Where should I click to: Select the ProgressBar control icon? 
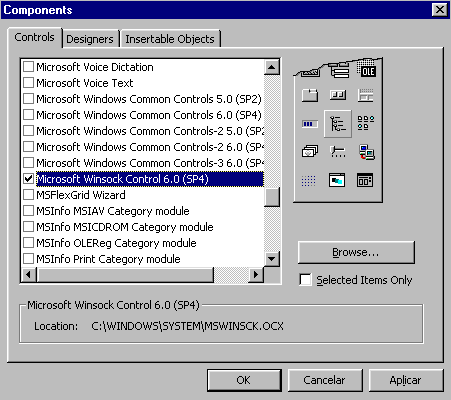point(310,124)
